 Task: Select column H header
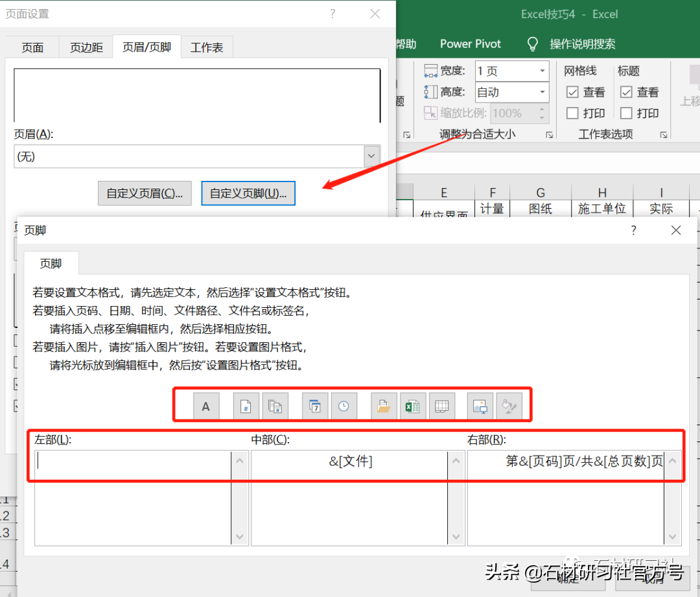pos(602,193)
